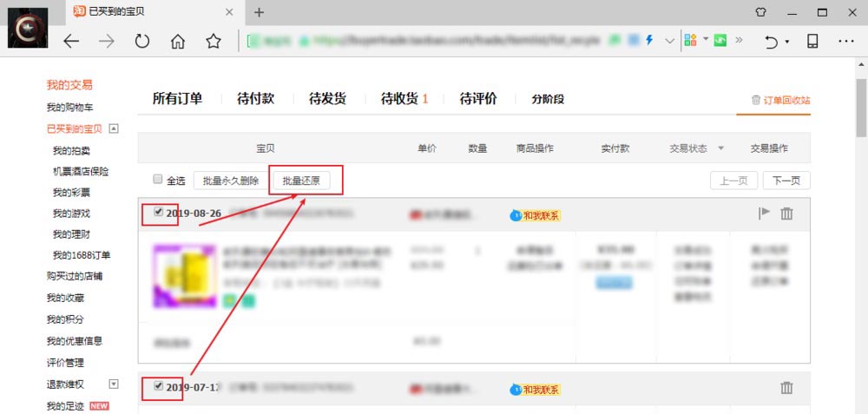Open 我的积分 in the sidebar

pyautogui.click(x=65, y=320)
